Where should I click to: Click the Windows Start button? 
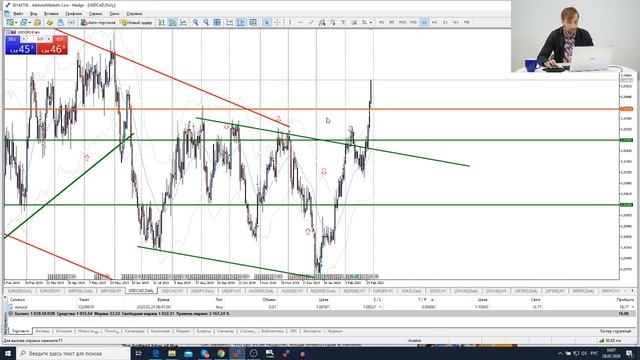(8, 353)
